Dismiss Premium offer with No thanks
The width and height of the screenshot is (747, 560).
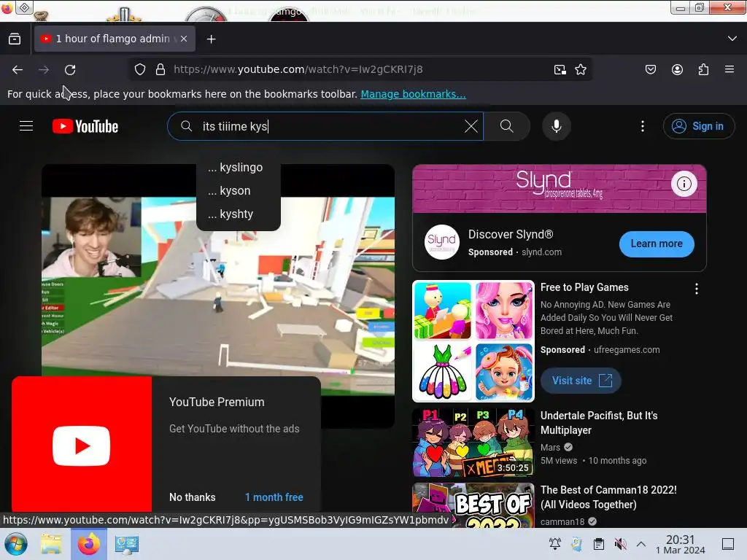[x=193, y=497]
